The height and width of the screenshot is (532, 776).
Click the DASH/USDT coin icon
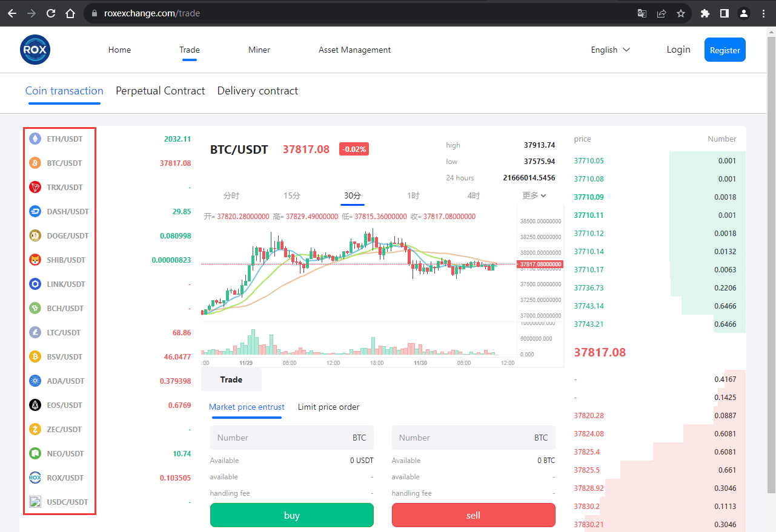[x=35, y=211]
